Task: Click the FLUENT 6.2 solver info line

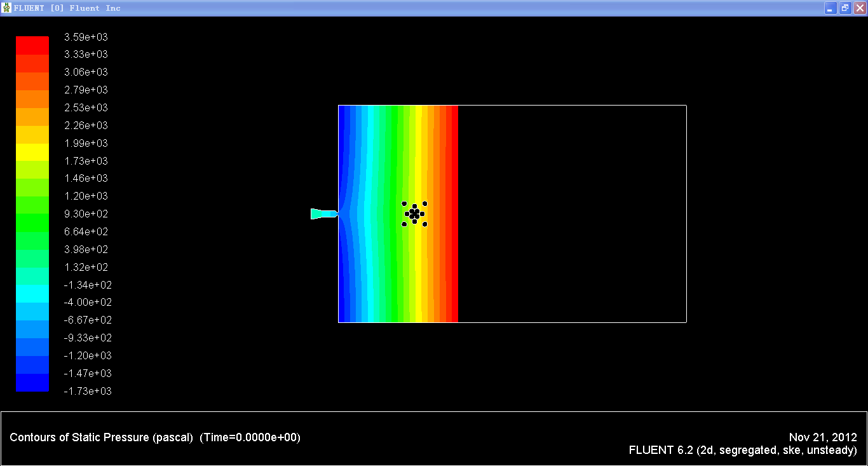Action: pyautogui.click(x=742, y=450)
